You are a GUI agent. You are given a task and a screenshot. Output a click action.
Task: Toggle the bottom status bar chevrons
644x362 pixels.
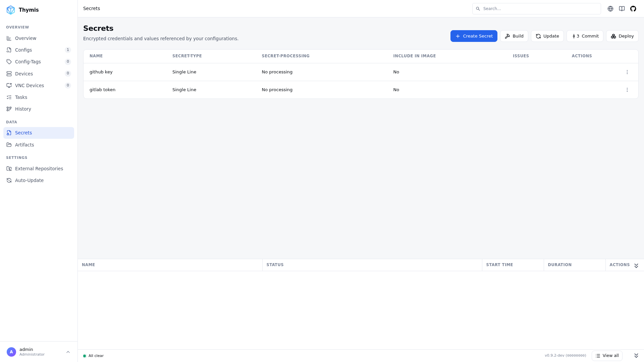tap(636, 356)
